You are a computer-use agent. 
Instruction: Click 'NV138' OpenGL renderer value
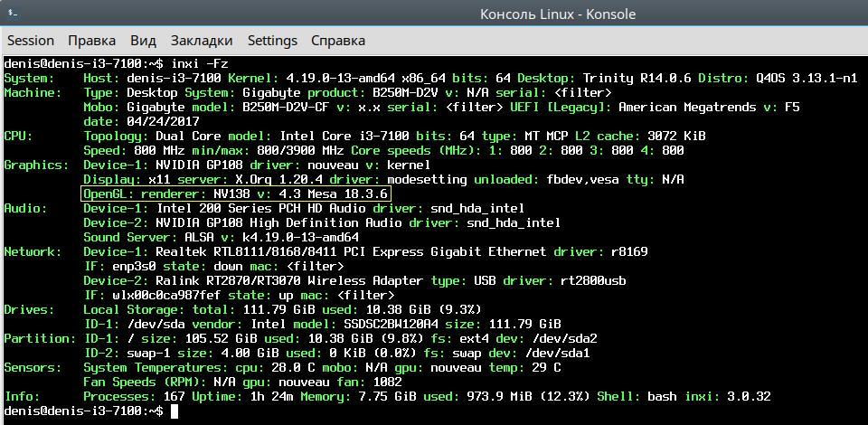[232, 194]
